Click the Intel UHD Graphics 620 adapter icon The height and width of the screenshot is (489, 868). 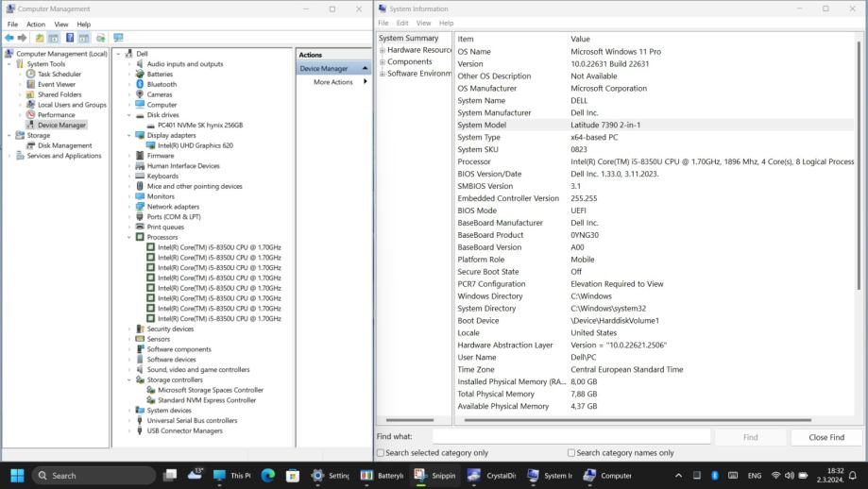[150, 145]
